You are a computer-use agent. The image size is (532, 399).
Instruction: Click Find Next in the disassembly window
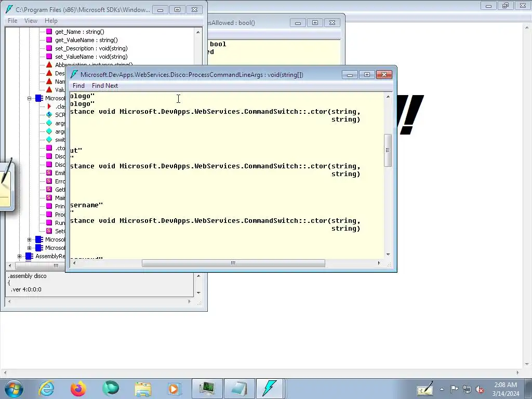pyautogui.click(x=105, y=86)
